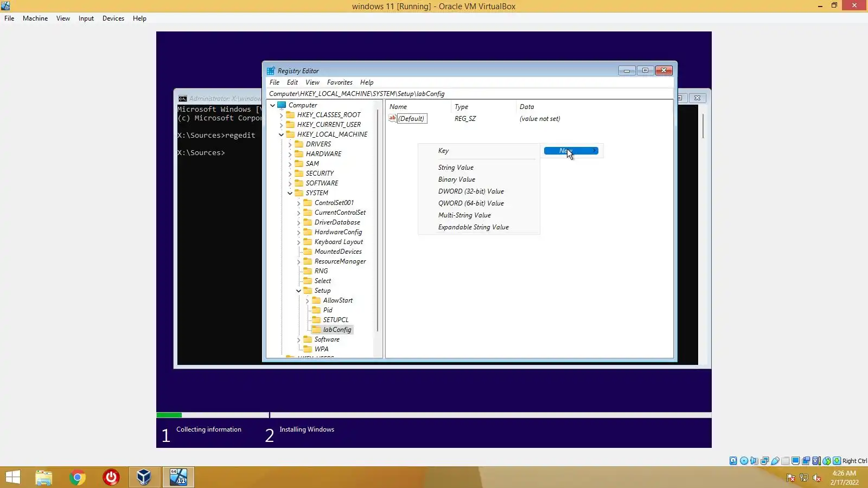The image size is (868, 488).
Task: Click the hard disk activity status icon
Action: [733, 461]
